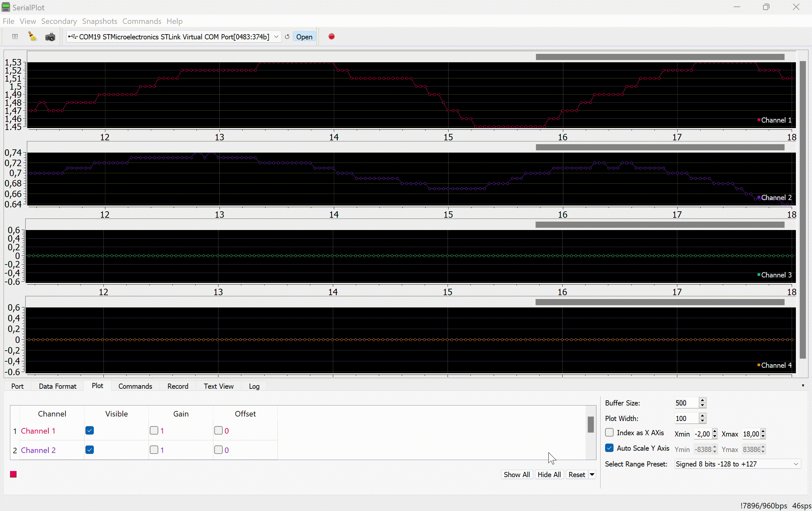Open the Reset button dropdown arrow
The height and width of the screenshot is (511, 812).
(592, 475)
